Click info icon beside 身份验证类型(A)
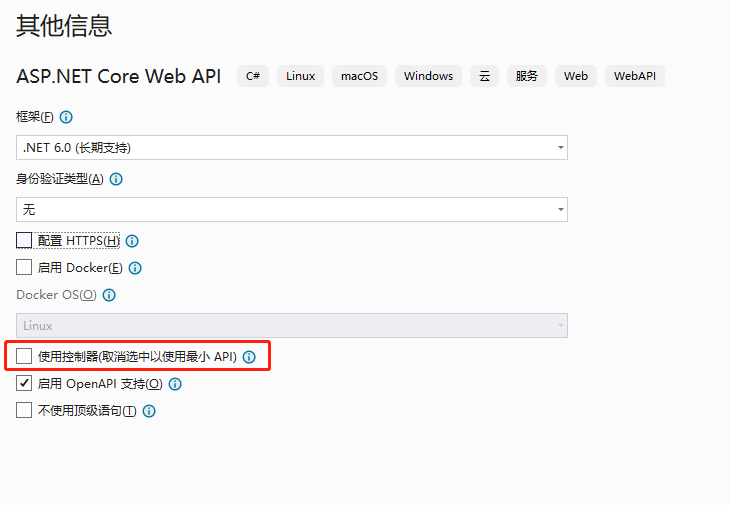Viewport: 730px width, 505px height. pyautogui.click(x=116, y=179)
